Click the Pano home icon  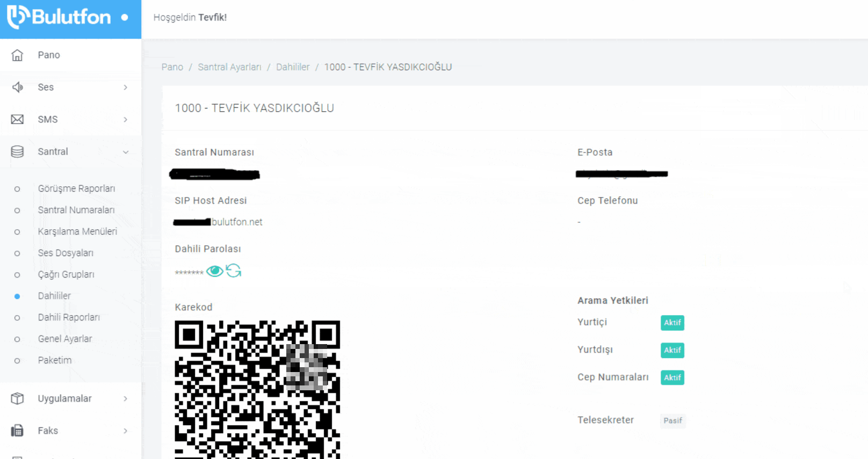point(17,55)
